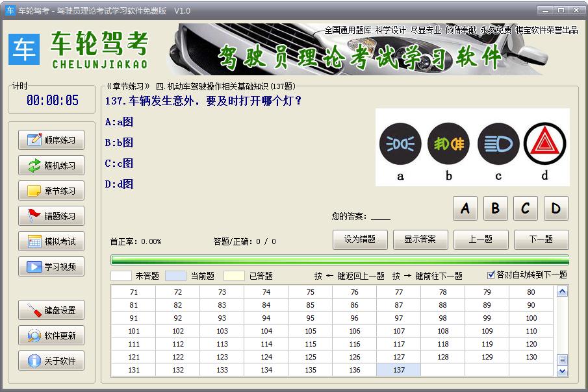Click the fog light icon b
The image size is (588, 392).
pyautogui.click(x=449, y=143)
